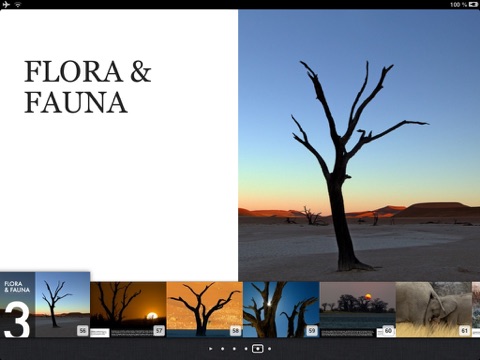Click the triangle intro marker in chapter navigator
This screenshot has width=480, height=360.
pos(211,349)
